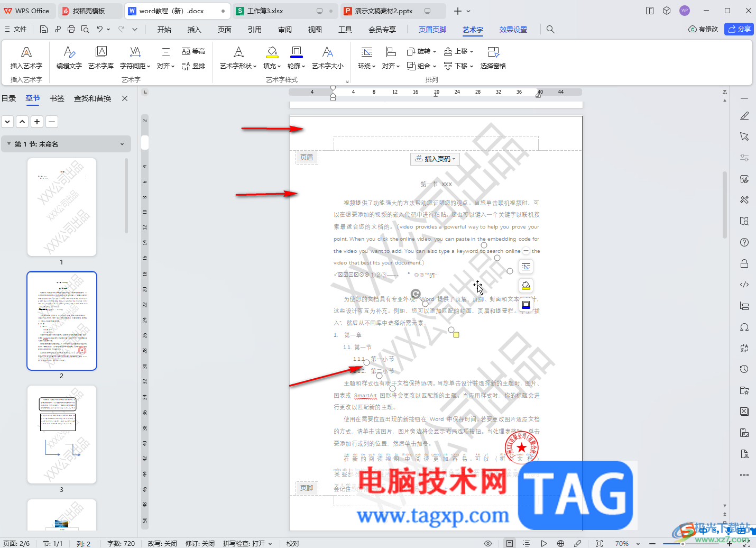The width and height of the screenshot is (756, 548).
Task: Open the 引用 ribbon tab
Action: click(x=255, y=30)
